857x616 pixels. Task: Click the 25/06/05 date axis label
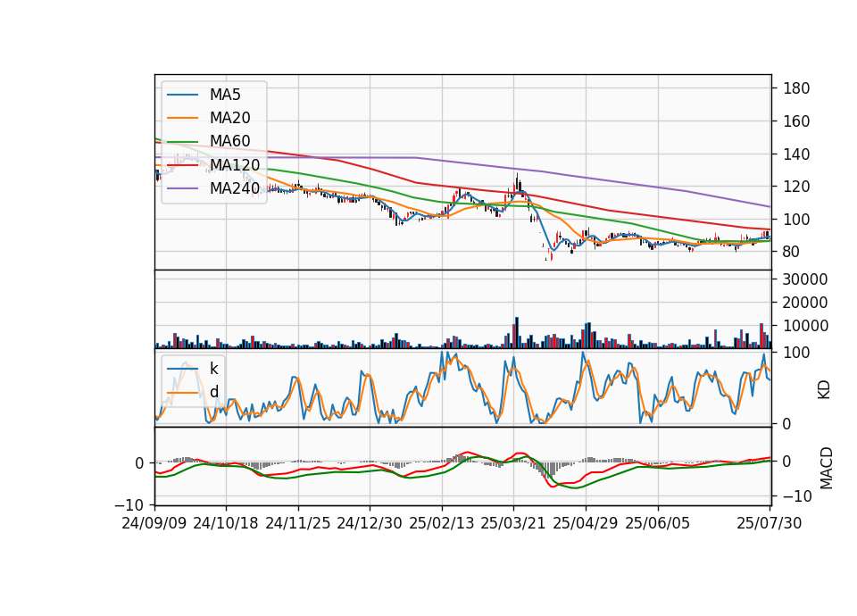658,523
